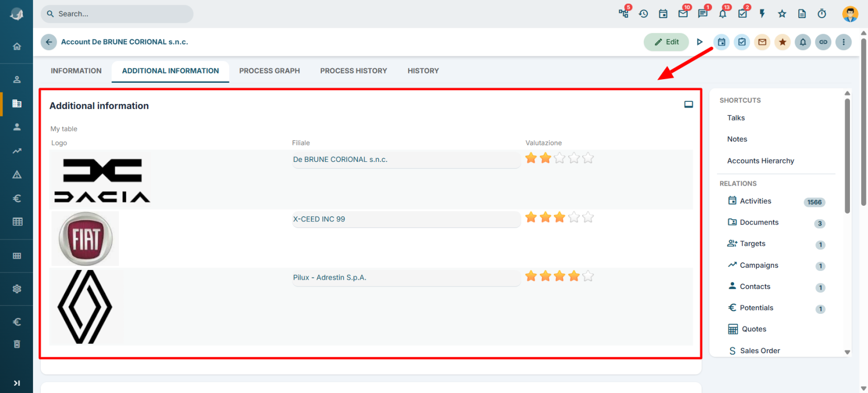The image size is (868, 393).
Task: Click the Fiat logo thumbnail
Action: pyautogui.click(x=85, y=238)
